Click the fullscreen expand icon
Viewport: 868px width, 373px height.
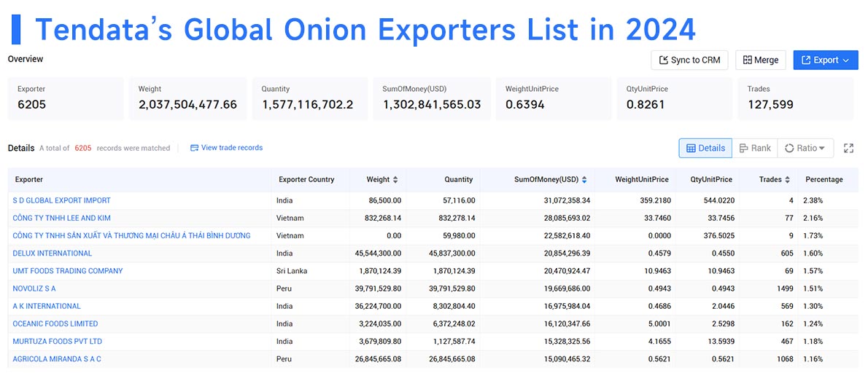848,148
